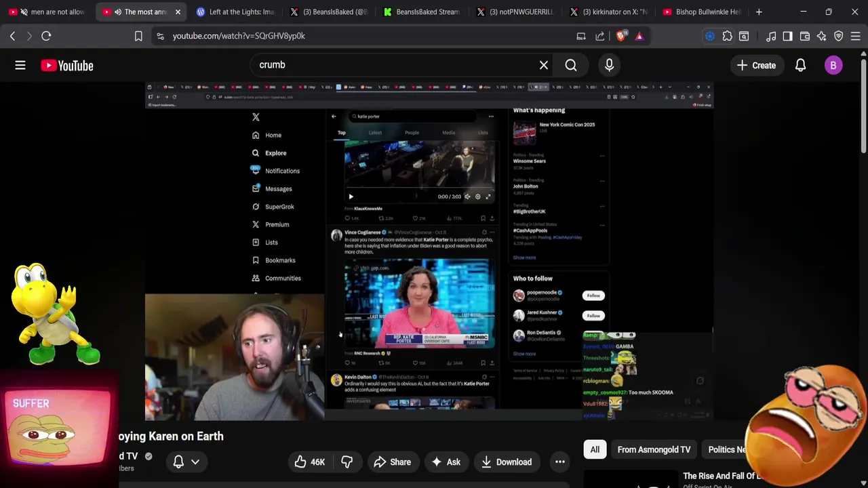Download this video
The width and height of the screenshot is (868, 488).
(x=506, y=462)
